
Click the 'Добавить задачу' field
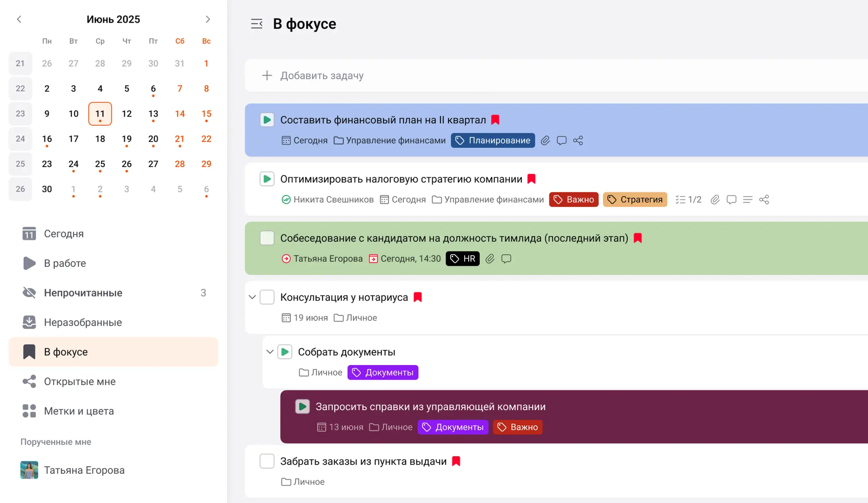tap(322, 76)
